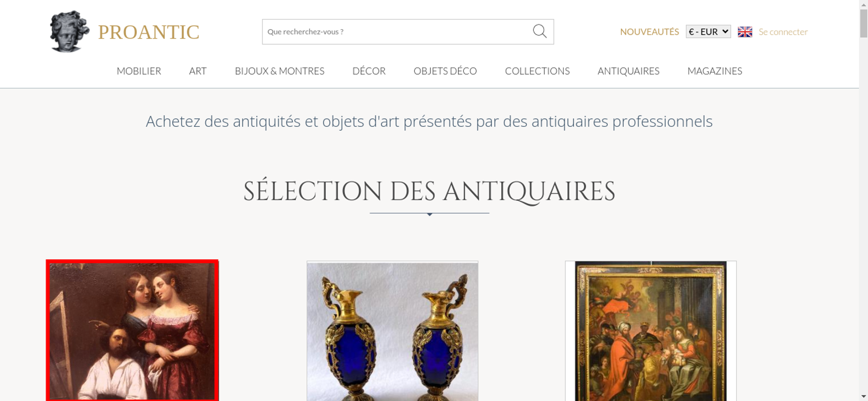Click the UK flag language icon
The height and width of the screenshot is (401, 868).
(745, 32)
